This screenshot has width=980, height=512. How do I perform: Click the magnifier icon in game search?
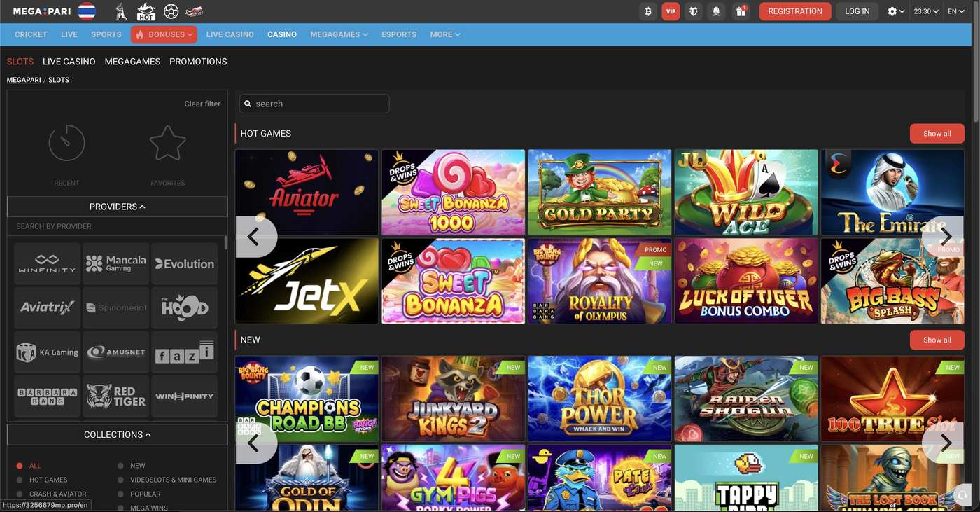coord(248,104)
